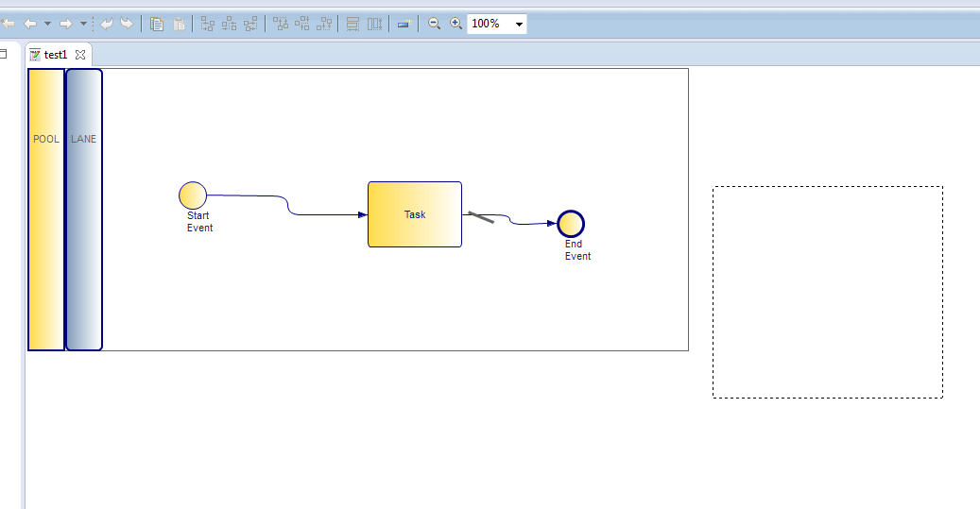Viewport: 980px width, 509px height.
Task: Click the Redo arrow icon
Action: click(127, 24)
